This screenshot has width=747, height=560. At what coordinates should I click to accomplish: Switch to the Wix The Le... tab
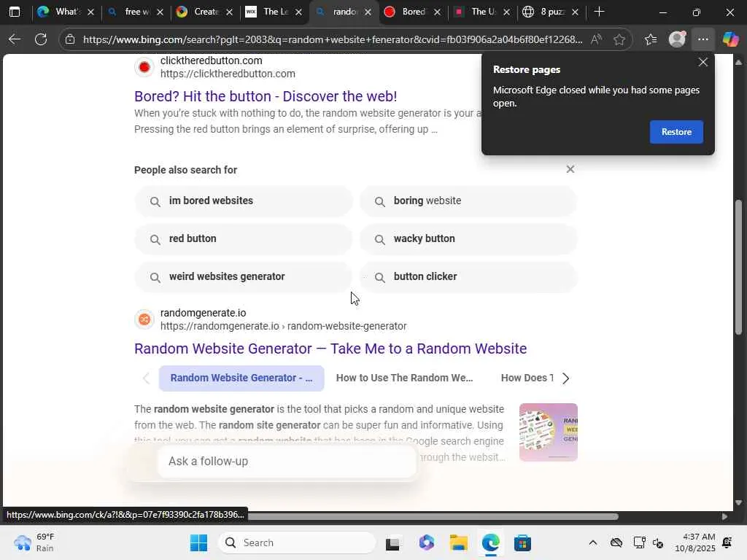274,12
